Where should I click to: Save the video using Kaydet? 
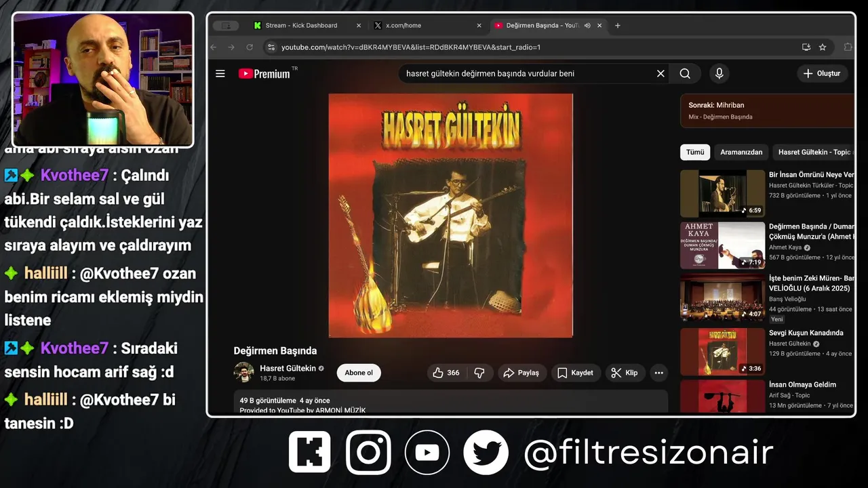(x=576, y=373)
